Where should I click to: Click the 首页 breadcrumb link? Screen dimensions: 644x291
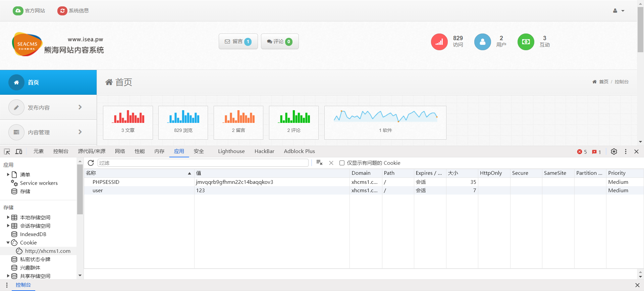pos(603,82)
